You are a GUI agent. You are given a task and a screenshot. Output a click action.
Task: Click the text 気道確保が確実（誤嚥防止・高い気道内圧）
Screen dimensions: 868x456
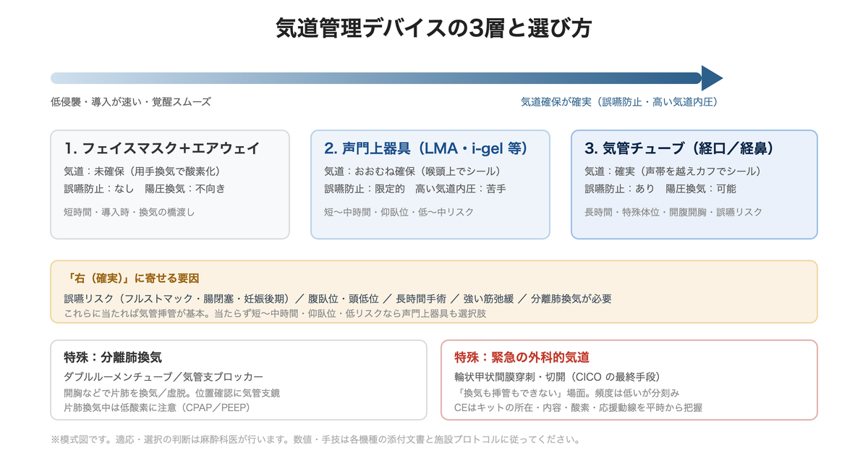[619, 102]
